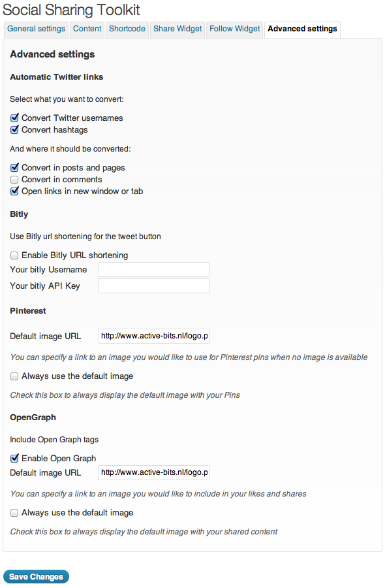Switch to the General settings tab
The image size is (385, 588).
click(36, 29)
